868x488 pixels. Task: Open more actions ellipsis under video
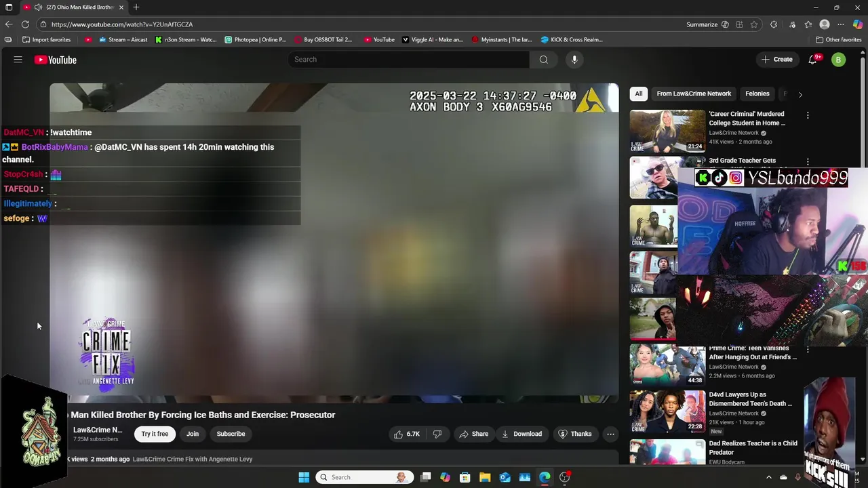(610, 434)
